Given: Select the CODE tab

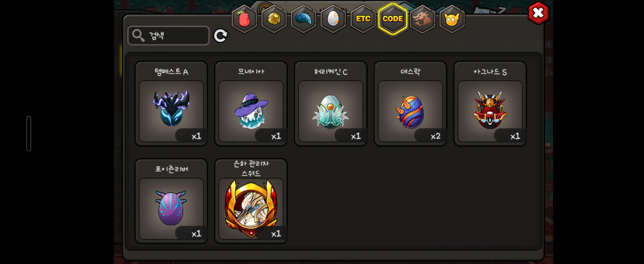Looking at the screenshot, I should tap(393, 19).
